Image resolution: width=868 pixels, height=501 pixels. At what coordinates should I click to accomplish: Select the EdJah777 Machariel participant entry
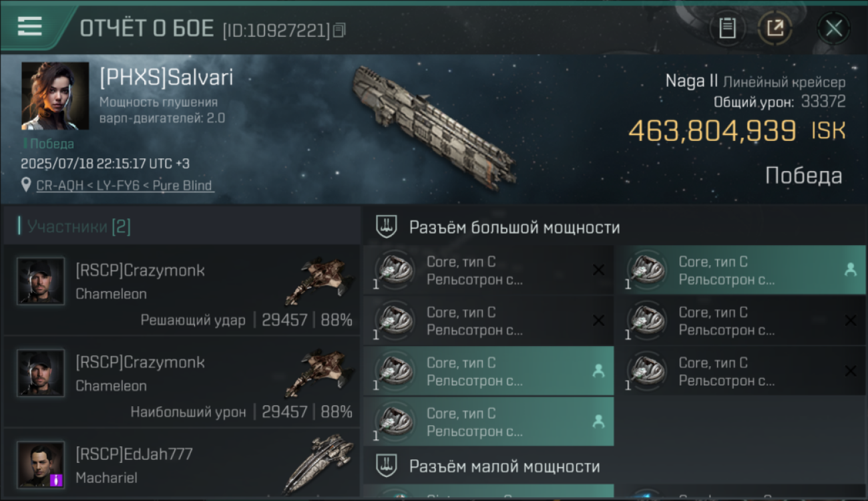pos(182,466)
